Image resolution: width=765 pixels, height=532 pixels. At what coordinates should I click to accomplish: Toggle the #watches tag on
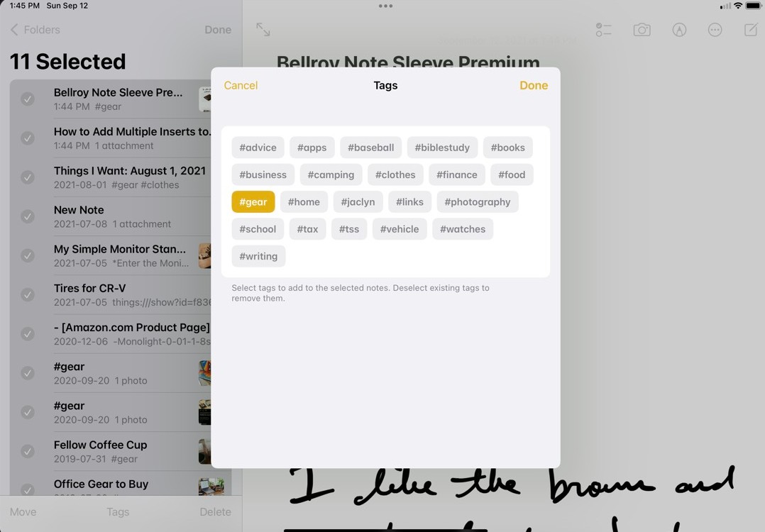462,228
